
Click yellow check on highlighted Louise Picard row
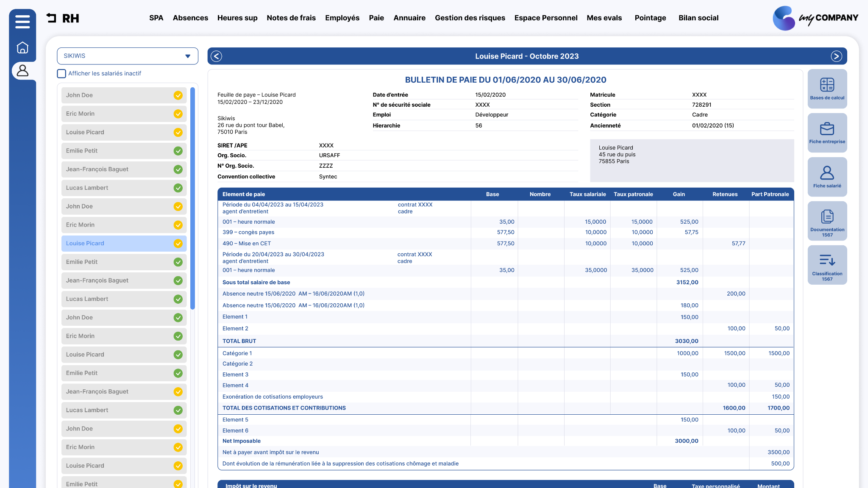coord(178,244)
